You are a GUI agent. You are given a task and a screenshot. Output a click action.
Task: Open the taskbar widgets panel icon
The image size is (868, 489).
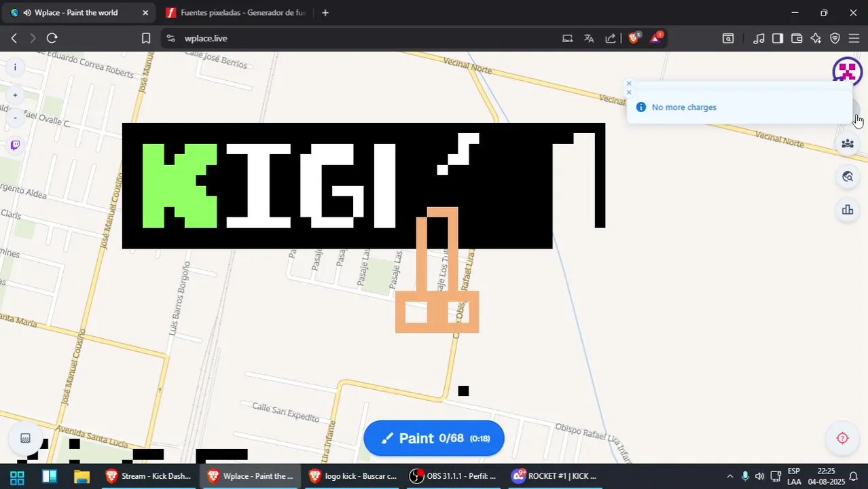pyautogui.click(x=50, y=476)
